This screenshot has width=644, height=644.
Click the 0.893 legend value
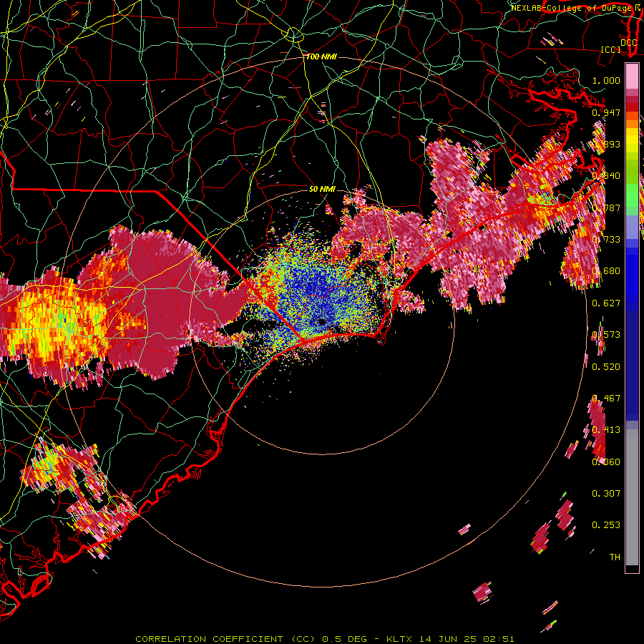606,144
